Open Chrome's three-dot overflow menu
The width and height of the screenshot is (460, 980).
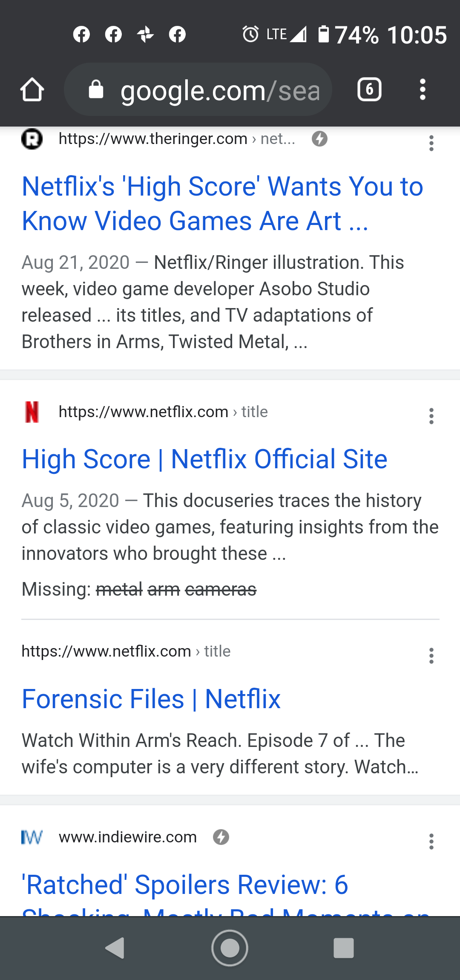[x=423, y=89]
